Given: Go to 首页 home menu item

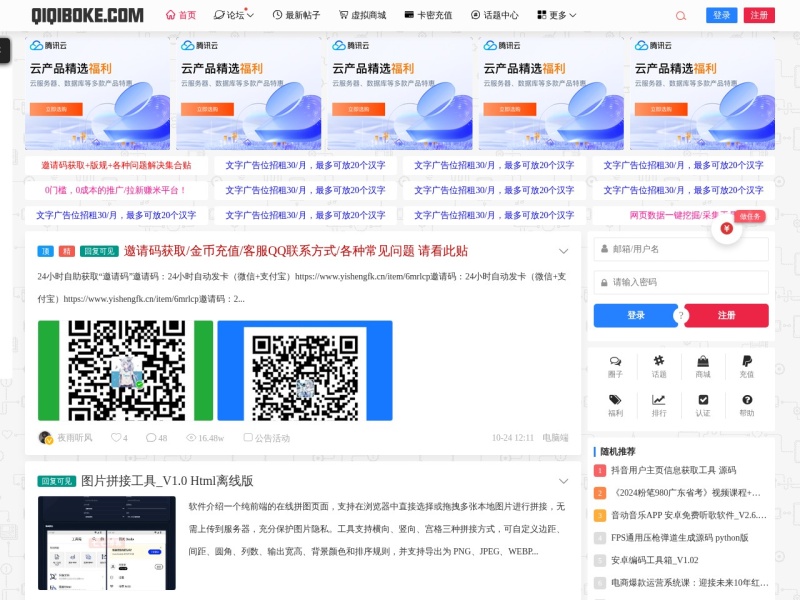Looking at the screenshot, I should [181, 15].
